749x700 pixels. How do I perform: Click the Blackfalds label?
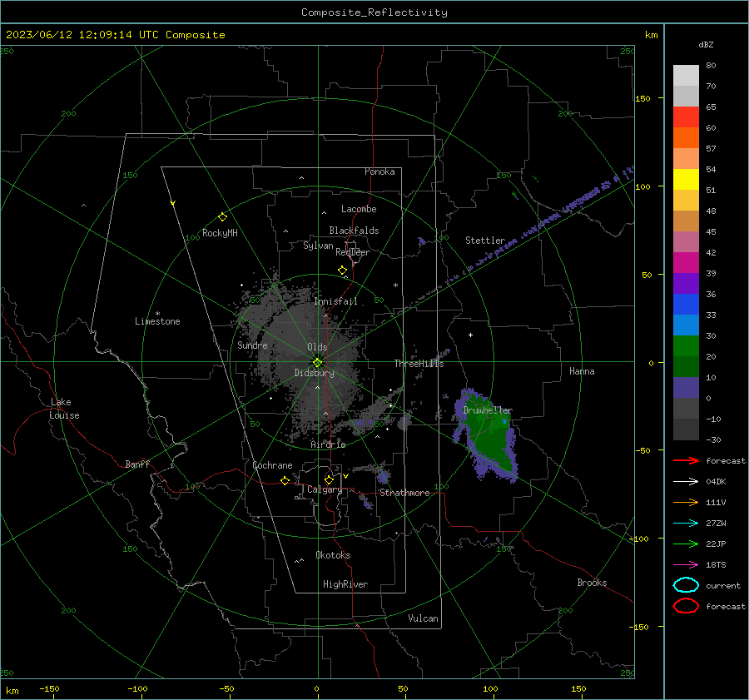click(x=354, y=231)
